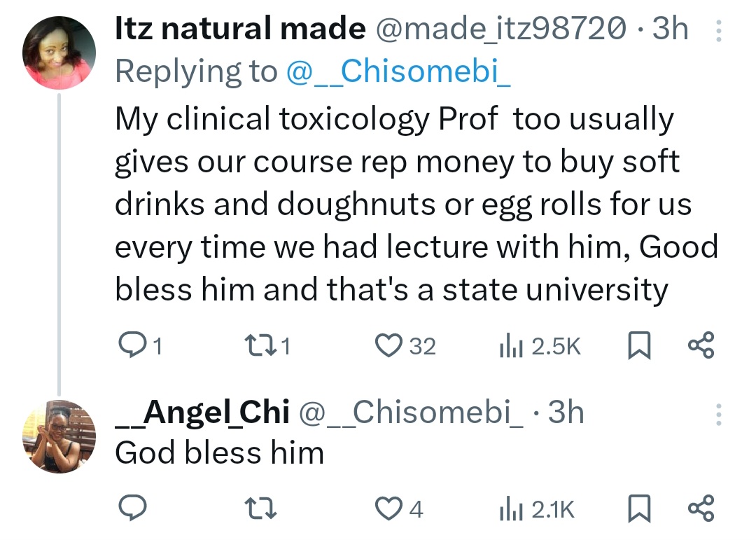This screenshot has height=540, width=756.
Task: Like the tweet with 32 likes
Action: pyautogui.click(x=386, y=346)
